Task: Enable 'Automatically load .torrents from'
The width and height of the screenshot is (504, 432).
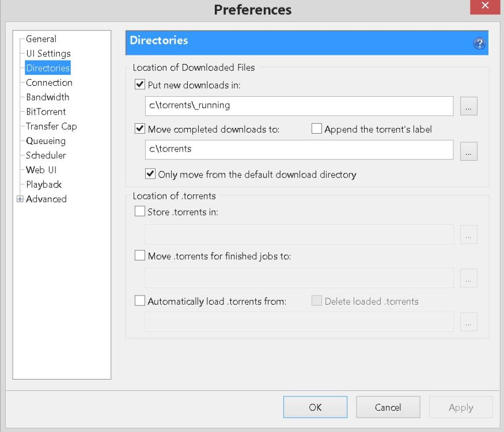Action: tap(140, 301)
